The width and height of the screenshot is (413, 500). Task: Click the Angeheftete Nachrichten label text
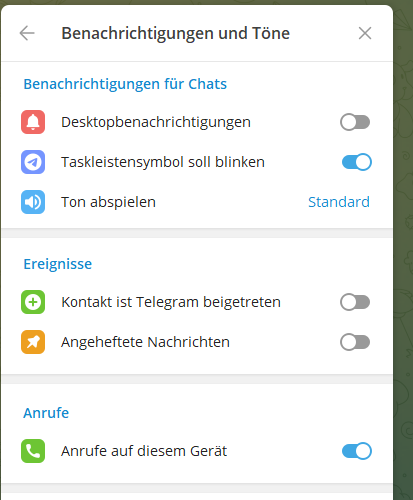(x=145, y=342)
